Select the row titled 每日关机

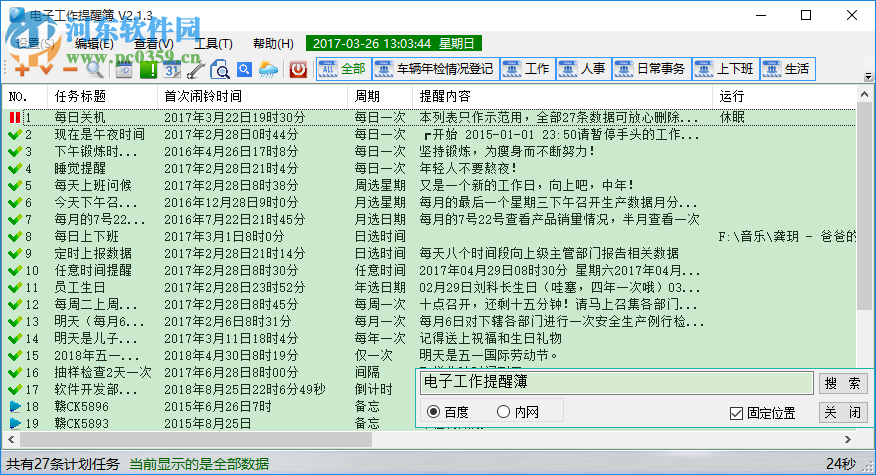coord(429,117)
